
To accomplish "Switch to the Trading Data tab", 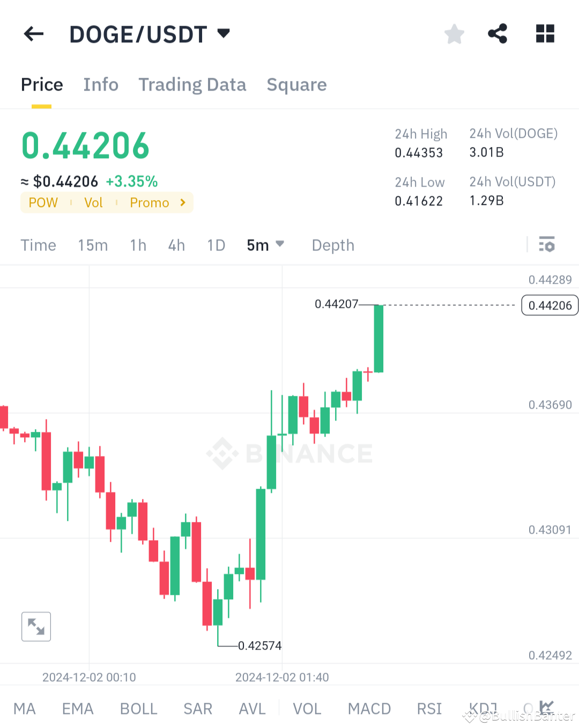I will [x=192, y=85].
